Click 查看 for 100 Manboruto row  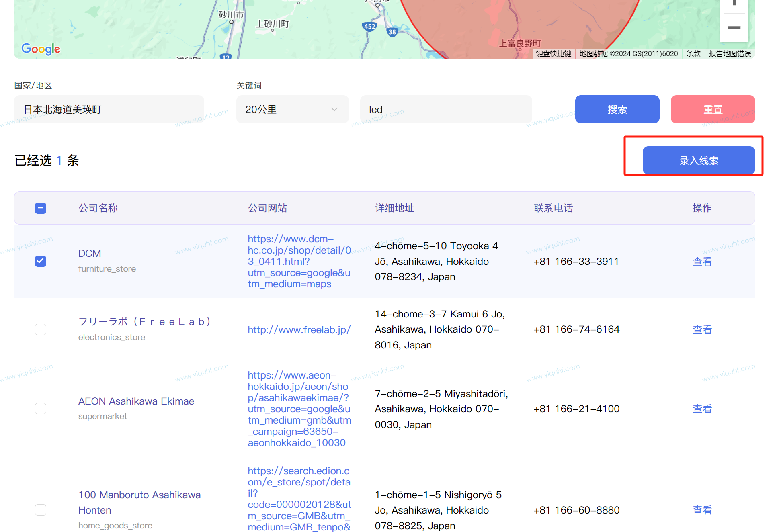702,510
